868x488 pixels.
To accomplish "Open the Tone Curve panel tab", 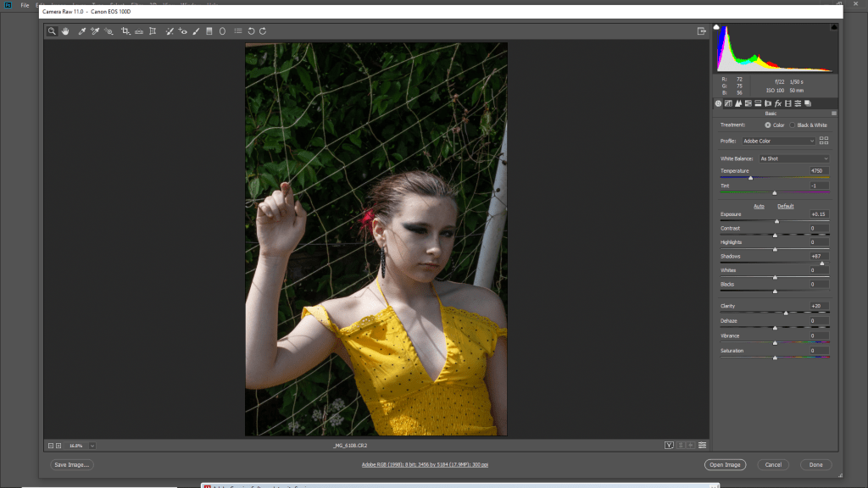I will [728, 103].
